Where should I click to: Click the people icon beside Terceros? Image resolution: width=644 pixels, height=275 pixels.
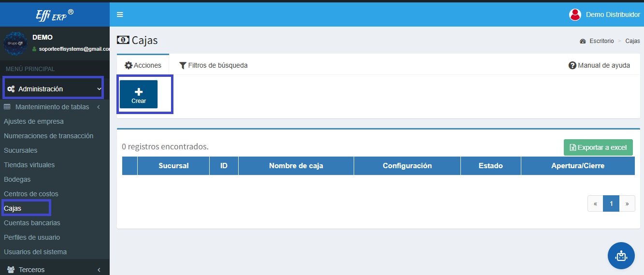pyautogui.click(x=11, y=270)
